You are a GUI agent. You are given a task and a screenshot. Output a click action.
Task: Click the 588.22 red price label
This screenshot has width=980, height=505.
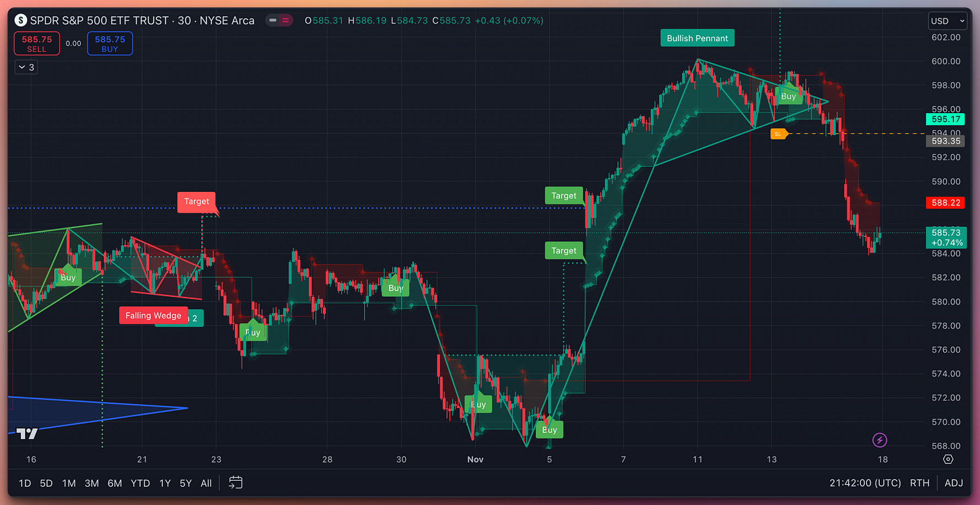click(x=945, y=202)
